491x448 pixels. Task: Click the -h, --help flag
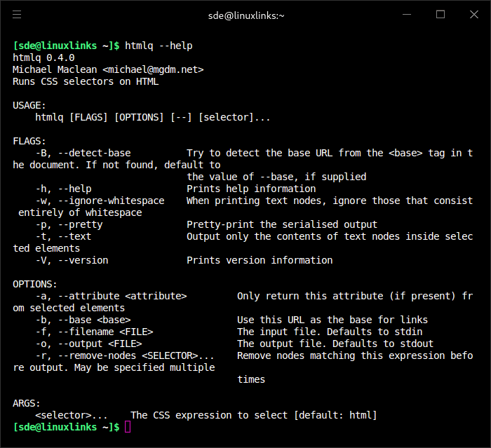coord(63,189)
